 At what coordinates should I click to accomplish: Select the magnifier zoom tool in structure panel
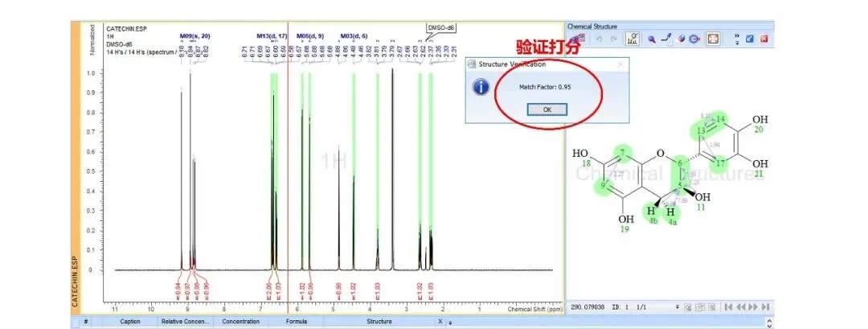(x=652, y=39)
